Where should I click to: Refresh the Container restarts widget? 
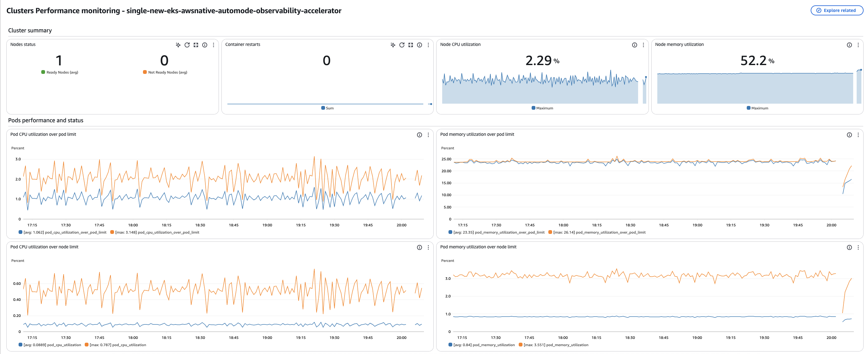coord(402,45)
